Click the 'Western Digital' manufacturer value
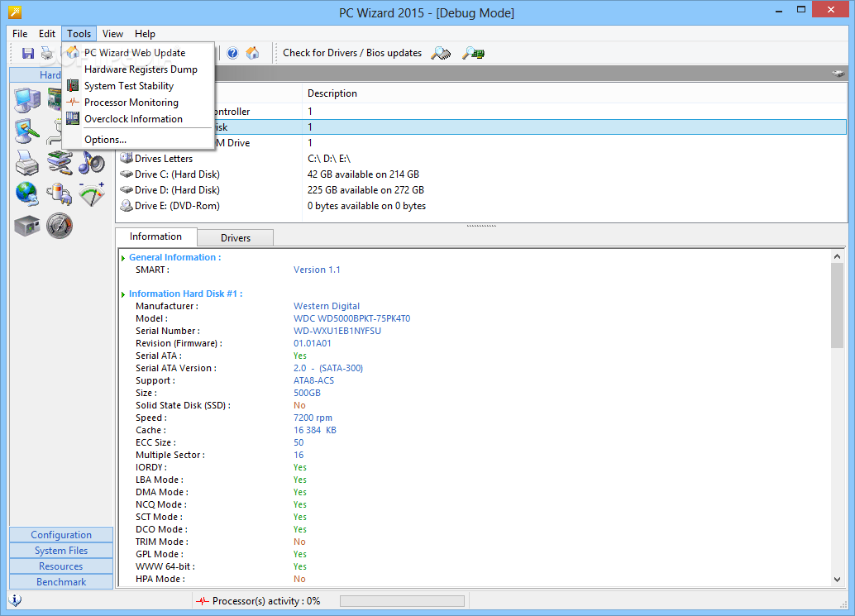The image size is (855, 616). [x=327, y=306]
